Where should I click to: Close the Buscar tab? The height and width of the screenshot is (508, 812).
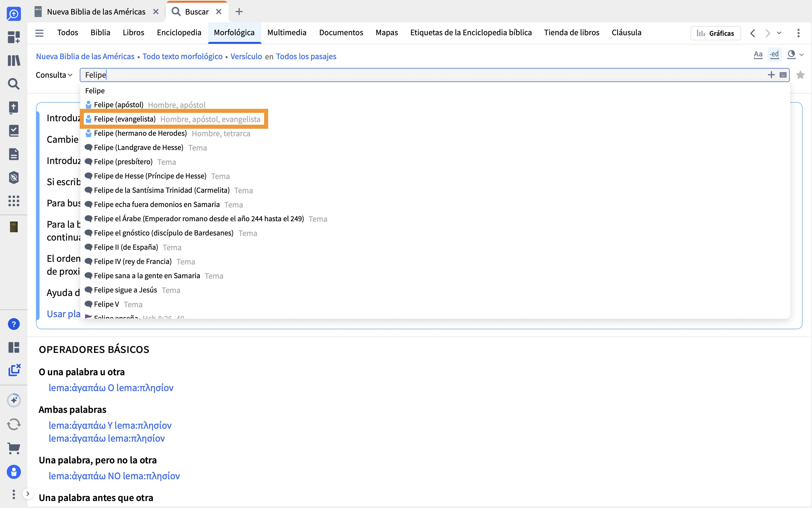(219, 12)
